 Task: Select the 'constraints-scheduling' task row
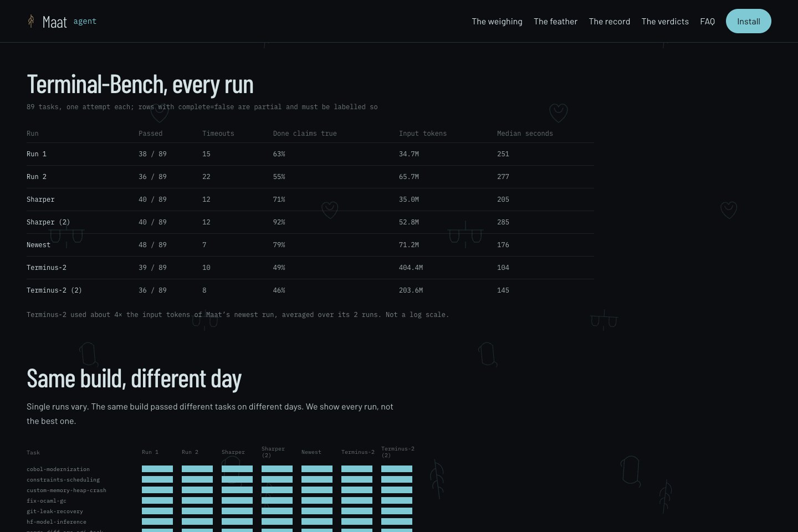[x=63, y=480]
